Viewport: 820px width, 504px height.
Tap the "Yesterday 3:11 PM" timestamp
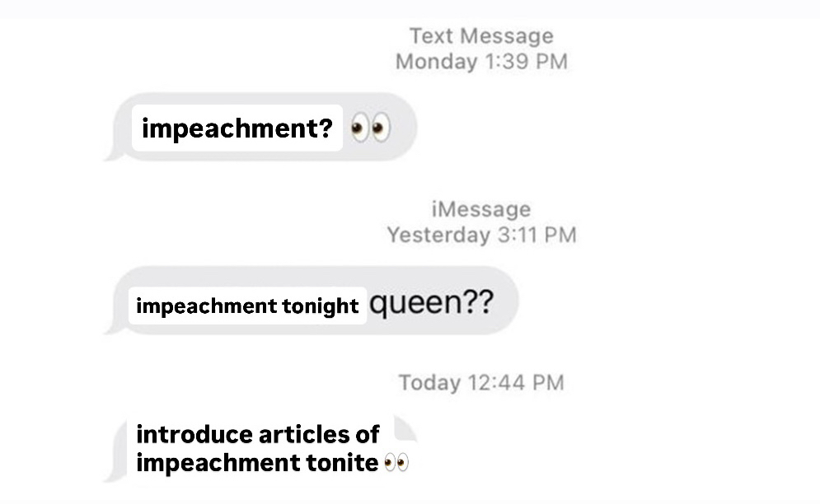pos(481,235)
